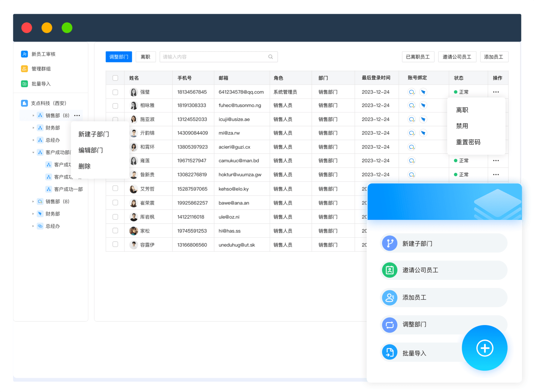Open three-dot menu beside 销售部 (8)
The height and width of the screenshot is (392, 534).
coord(77,116)
